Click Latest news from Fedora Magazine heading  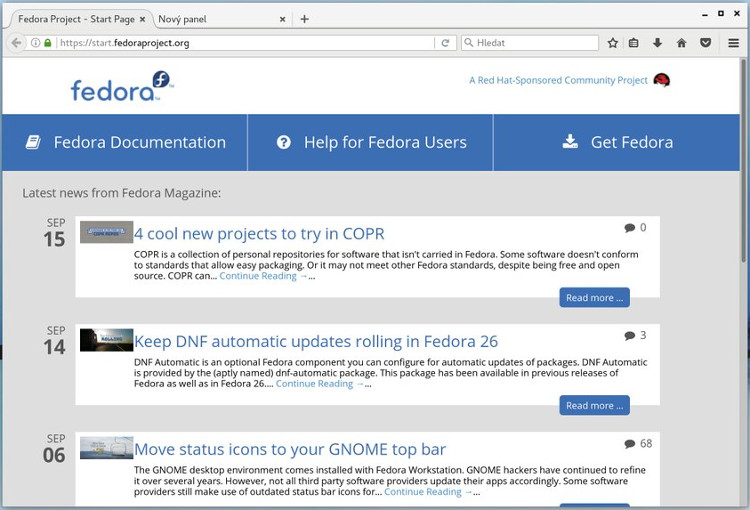(x=121, y=193)
